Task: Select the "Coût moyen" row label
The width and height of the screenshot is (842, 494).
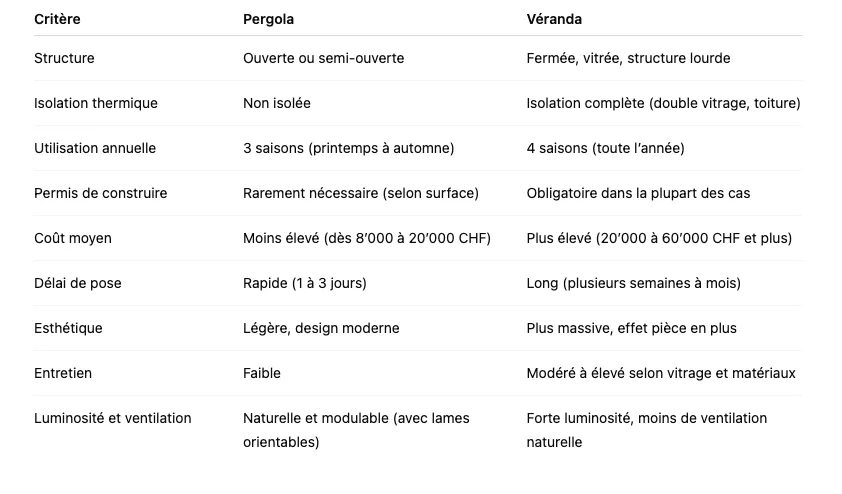Action: coord(73,238)
